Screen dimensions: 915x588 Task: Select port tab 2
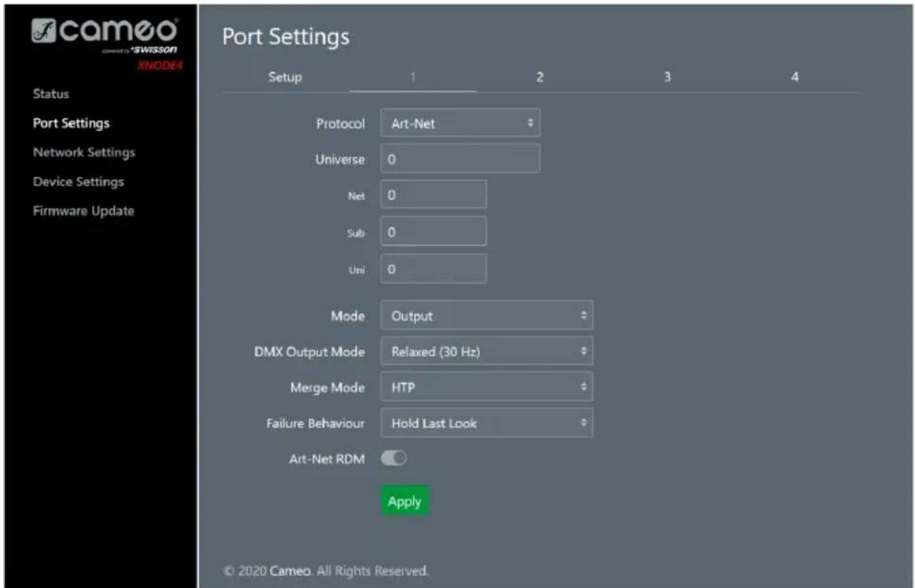[540, 77]
